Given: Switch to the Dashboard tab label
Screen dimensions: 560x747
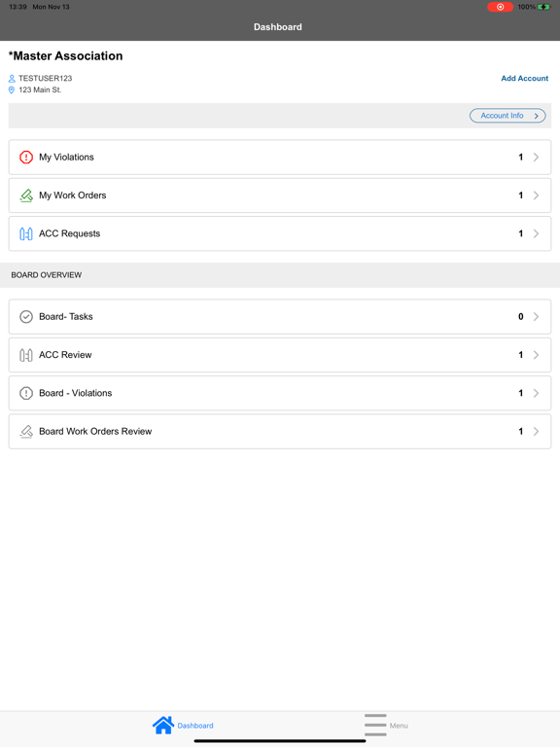Looking at the screenshot, I should 195,726.
